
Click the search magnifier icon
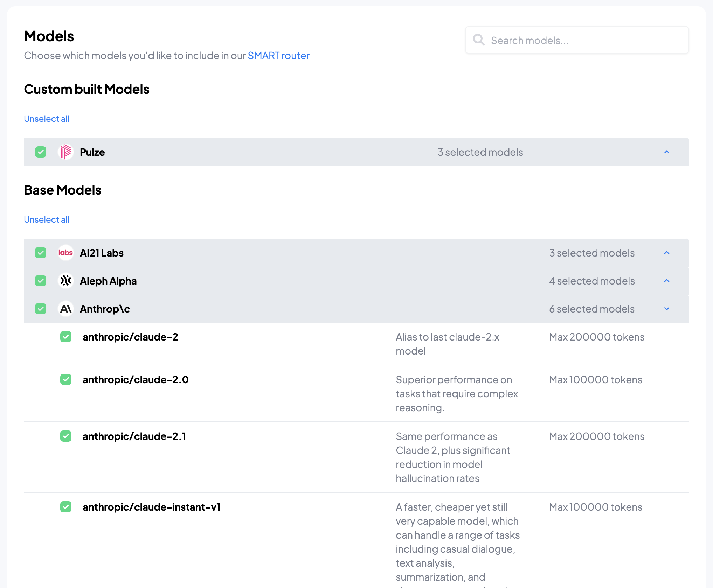click(479, 40)
